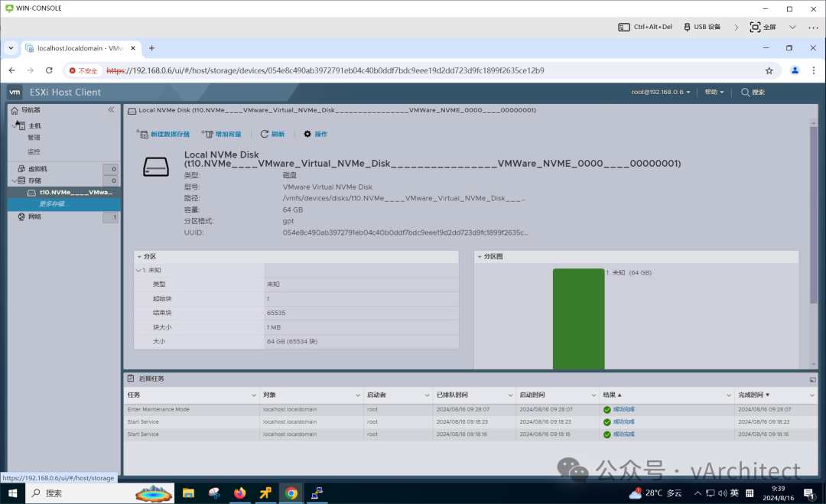The height and width of the screenshot is (504, 826).
Task: Open 监控 under host
Action: click(x=34, y=151)
